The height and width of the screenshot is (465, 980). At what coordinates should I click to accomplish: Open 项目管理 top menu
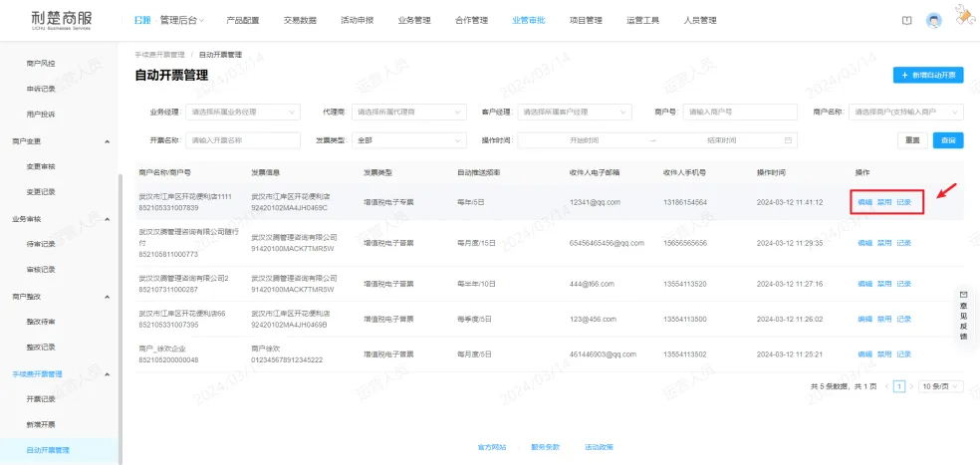(586, 20)
